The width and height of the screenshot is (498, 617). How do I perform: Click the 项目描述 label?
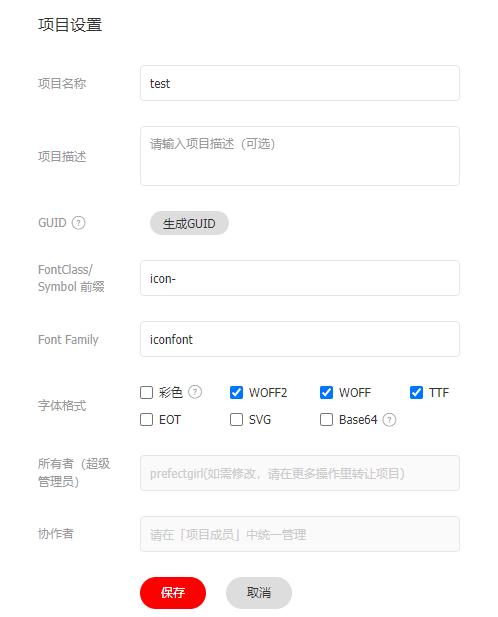click(x=62, y=156)
